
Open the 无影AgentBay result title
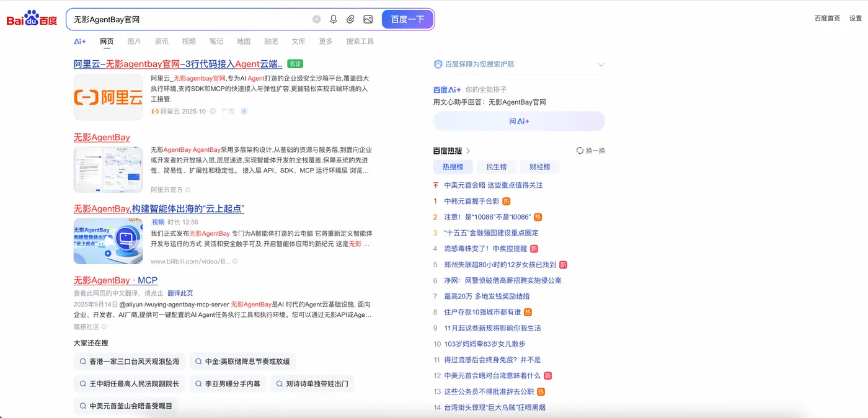tap(102, 138)
